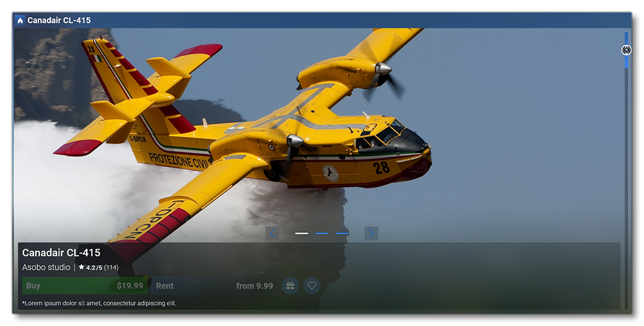Select the third carousel page indicator

click(x=342, y=234)
